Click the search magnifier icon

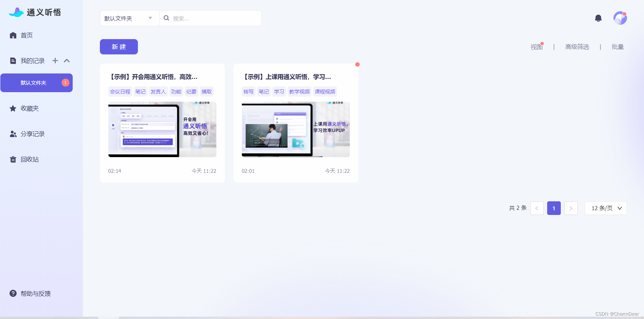click(166, 18)
